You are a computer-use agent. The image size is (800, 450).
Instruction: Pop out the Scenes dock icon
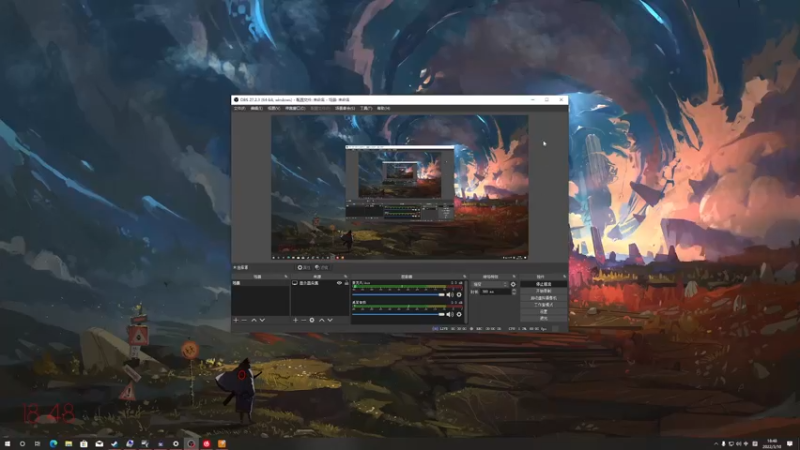click(x=286, y=277)
